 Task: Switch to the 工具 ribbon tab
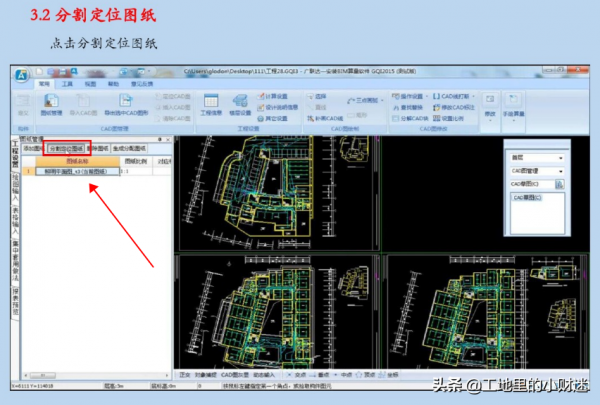coord(67,84)
